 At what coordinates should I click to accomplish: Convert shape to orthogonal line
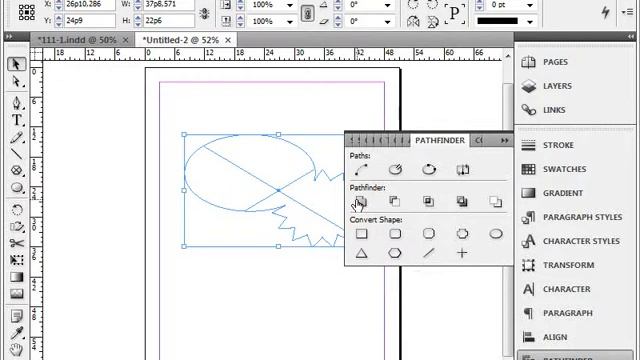point(462,253)
